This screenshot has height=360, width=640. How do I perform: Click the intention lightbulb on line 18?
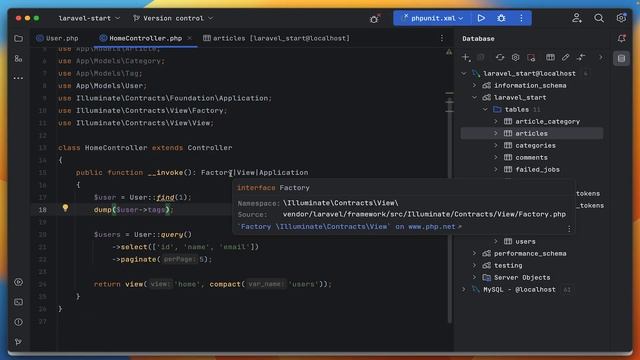tap(65, 208)
